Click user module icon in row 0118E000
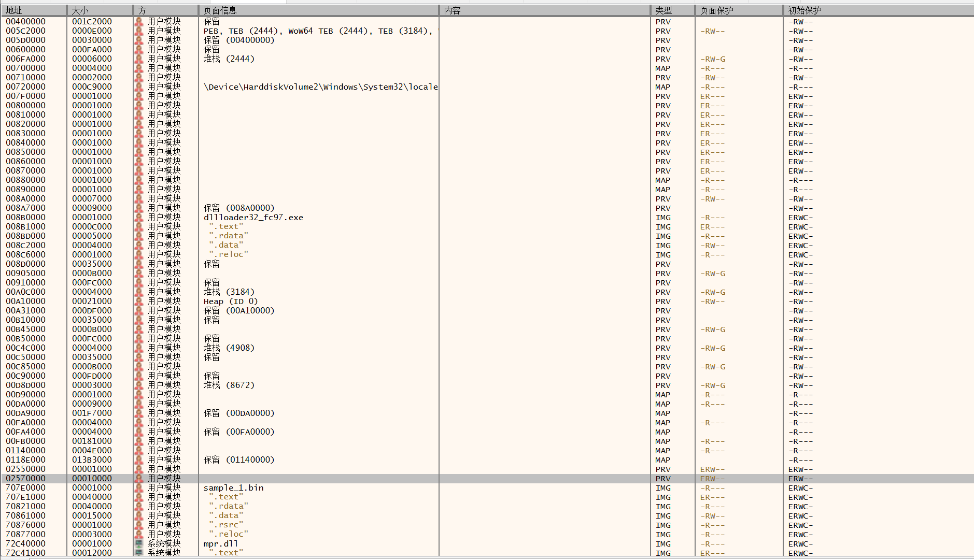 [139, 460]
